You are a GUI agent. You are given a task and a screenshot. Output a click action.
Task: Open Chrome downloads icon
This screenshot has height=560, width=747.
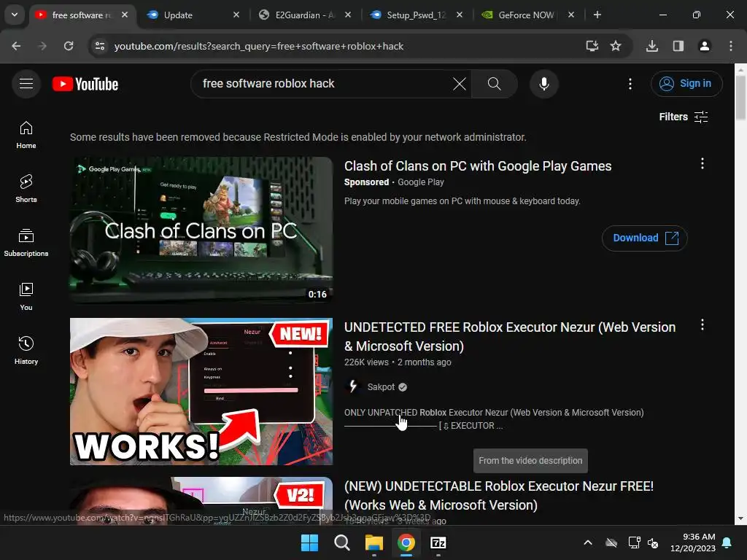pos(651,46)
